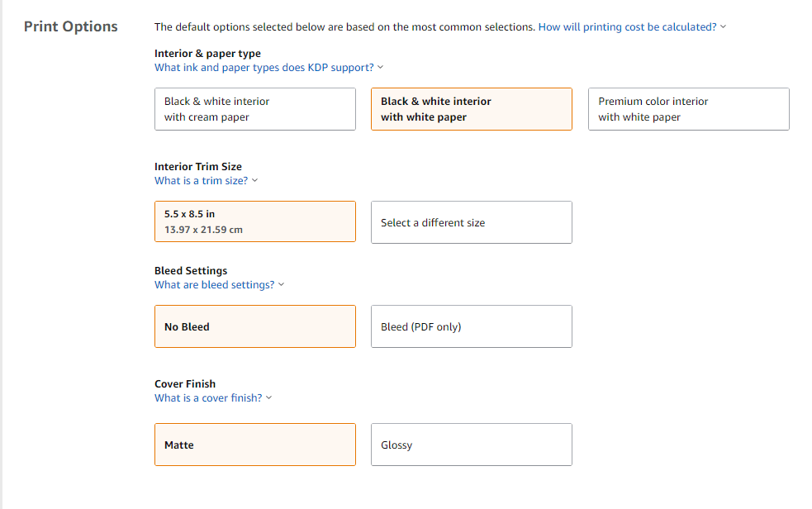Select premium color interior with white paper
The height and width of the screenshot is (509, 812).
click(x=688, y=109)
